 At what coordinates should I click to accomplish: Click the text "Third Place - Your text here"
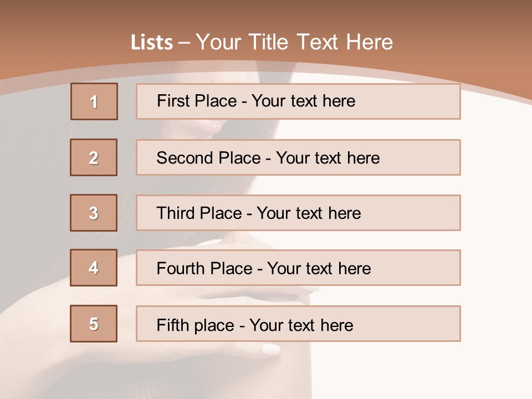click(x=259, y=213)
